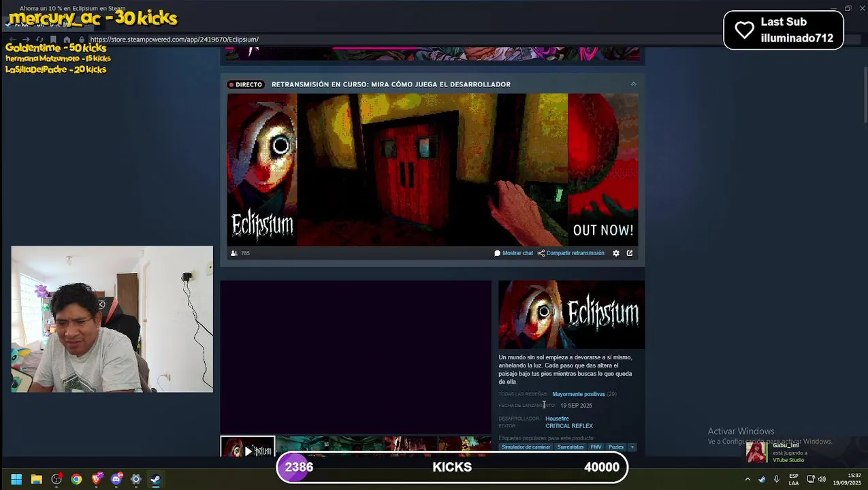Viewport: 868px width, 490px height.
Task: Click the Eclipsium header capsule image
Action: click(x=572, y=314)
